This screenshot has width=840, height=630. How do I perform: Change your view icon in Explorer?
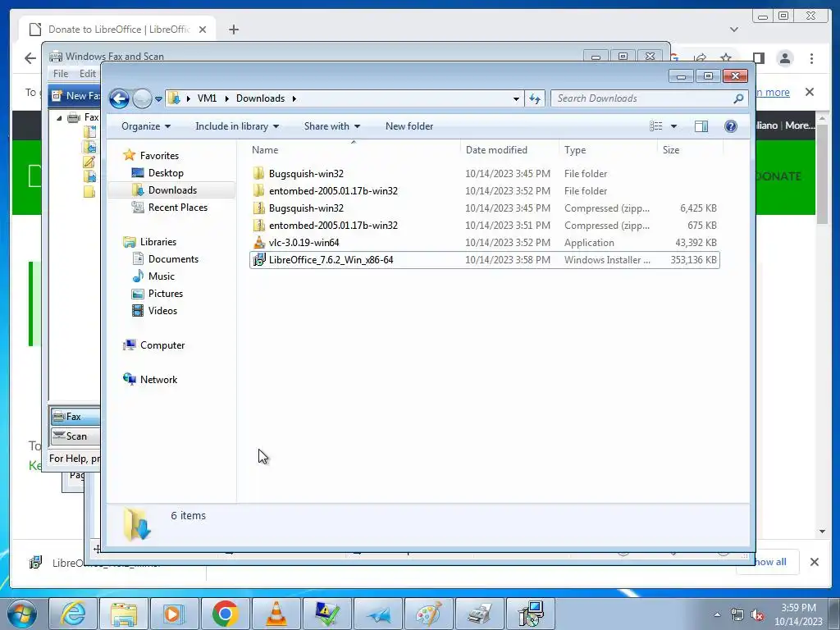click(x=656, y=126)
